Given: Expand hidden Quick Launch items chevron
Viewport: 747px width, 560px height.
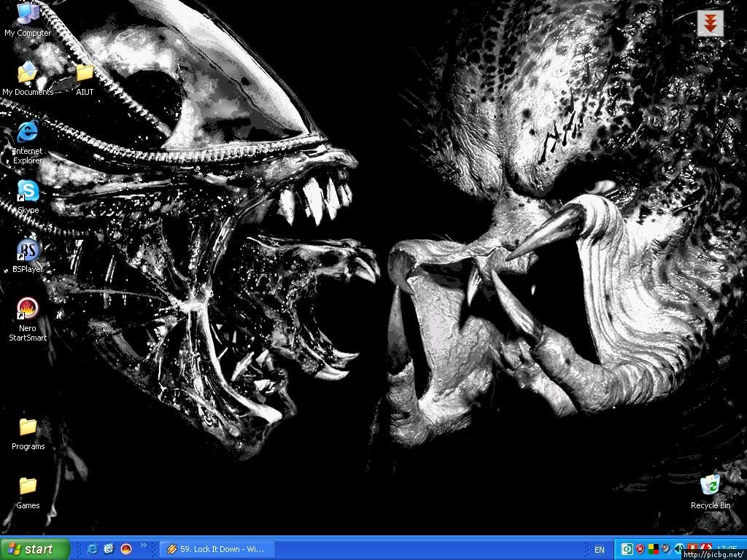Looking at the screenshot, I should point(144,545).
